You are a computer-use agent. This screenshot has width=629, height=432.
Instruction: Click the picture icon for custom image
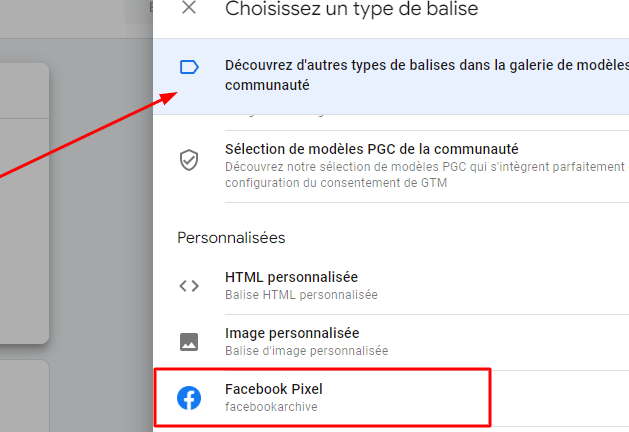click(x=189, y=342)
